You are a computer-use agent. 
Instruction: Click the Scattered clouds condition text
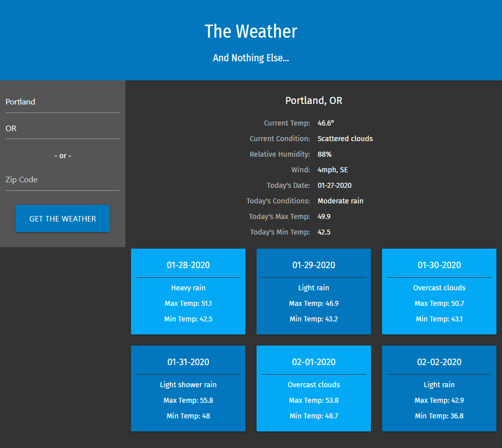click(x=345, y=139)
